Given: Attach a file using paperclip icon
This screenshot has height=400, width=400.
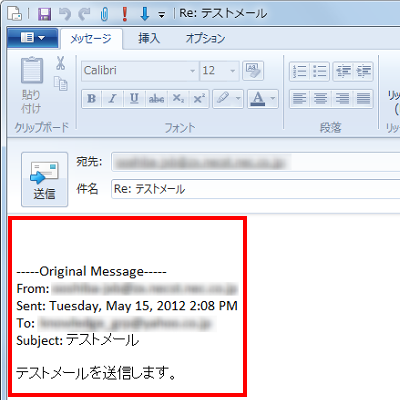Looking at the screenshot, I should (104, 14).
